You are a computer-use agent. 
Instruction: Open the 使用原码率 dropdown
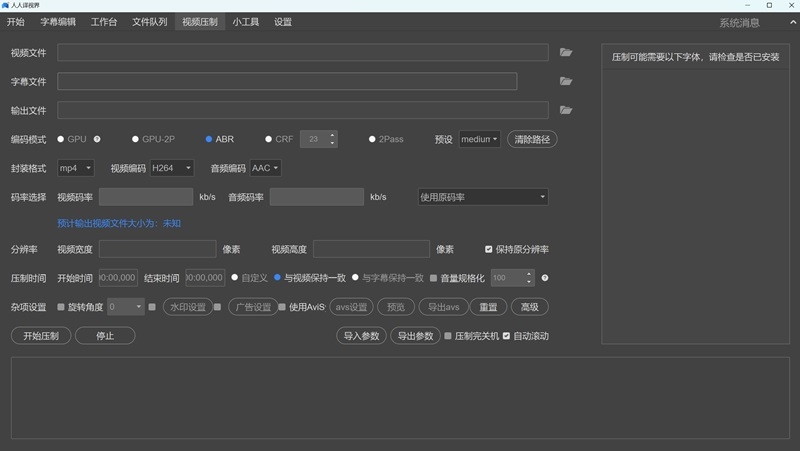pyautogui.click(x=482, y=197)
